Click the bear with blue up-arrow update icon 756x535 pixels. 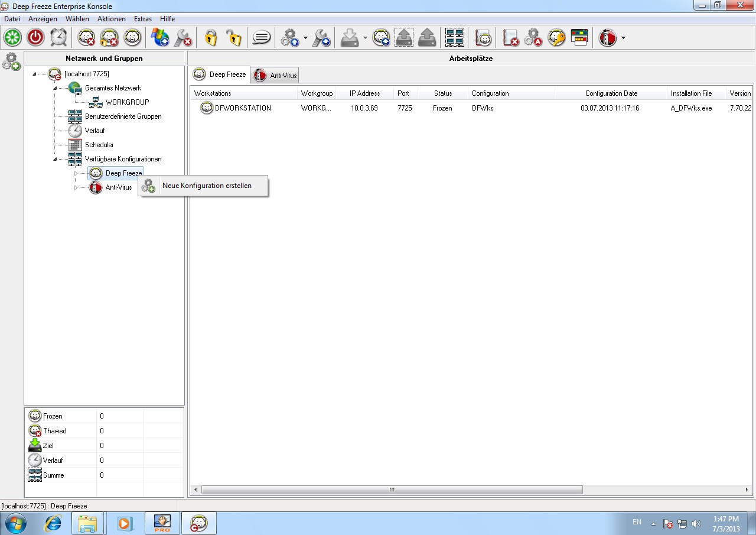(x=381, y=38)
